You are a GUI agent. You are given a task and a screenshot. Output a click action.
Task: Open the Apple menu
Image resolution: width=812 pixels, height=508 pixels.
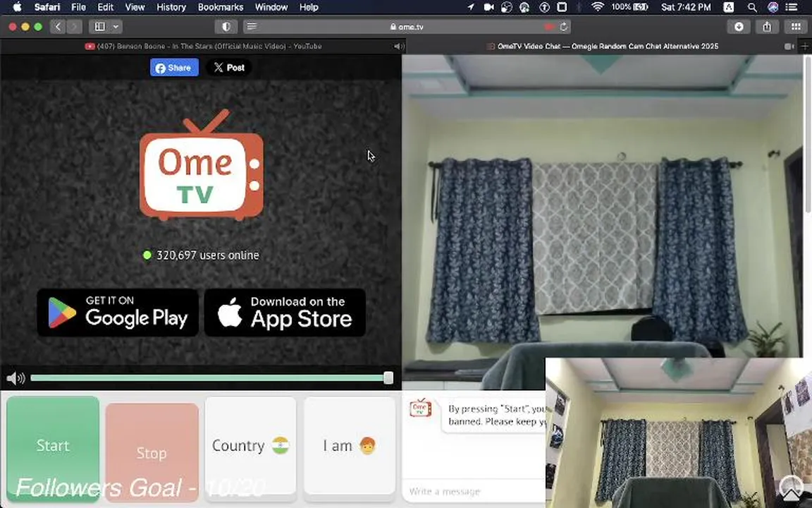[17, 7]
